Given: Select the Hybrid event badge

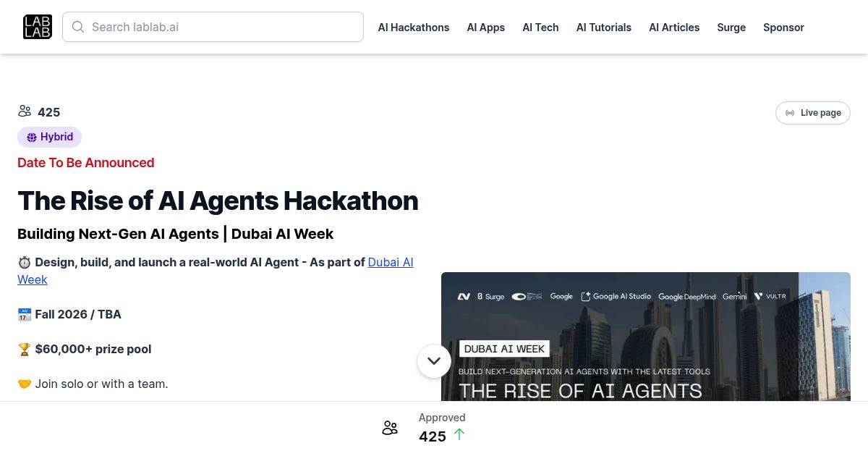Looking at the screenshot, I should pyautogui.click(x=49, y=137).
